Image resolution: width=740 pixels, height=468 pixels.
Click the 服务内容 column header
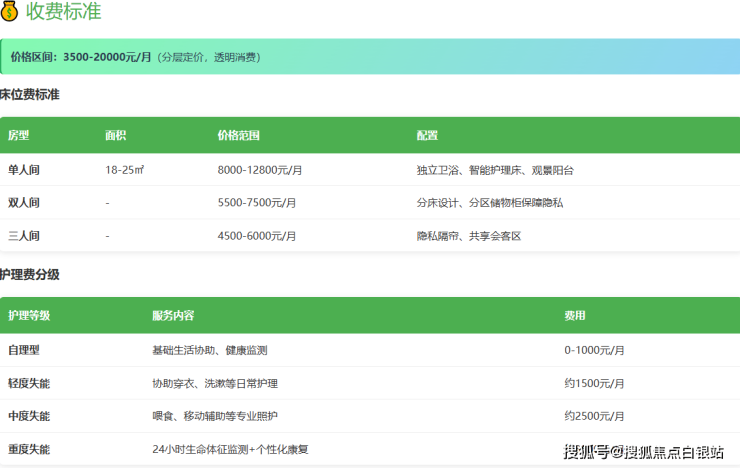coord(173,315)
